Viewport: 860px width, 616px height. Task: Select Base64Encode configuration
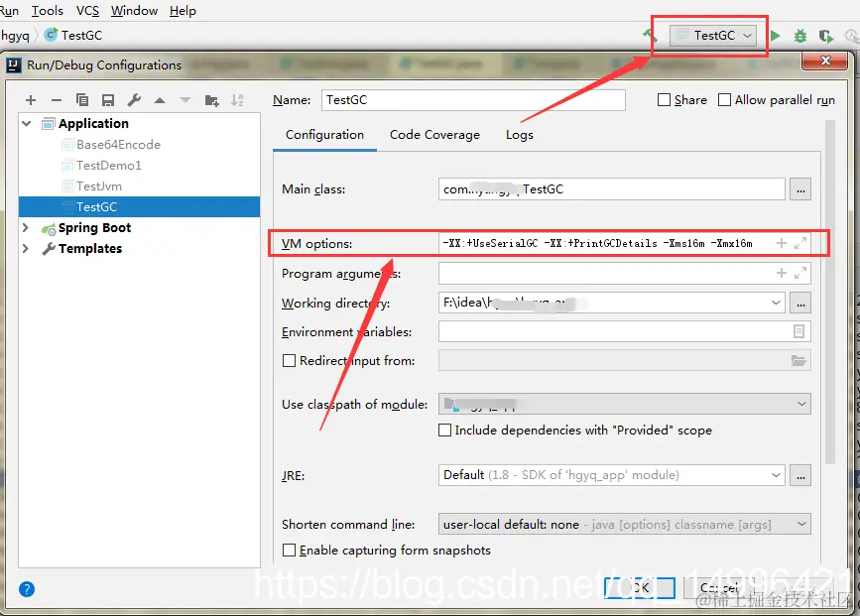click(x=118, y=144)
